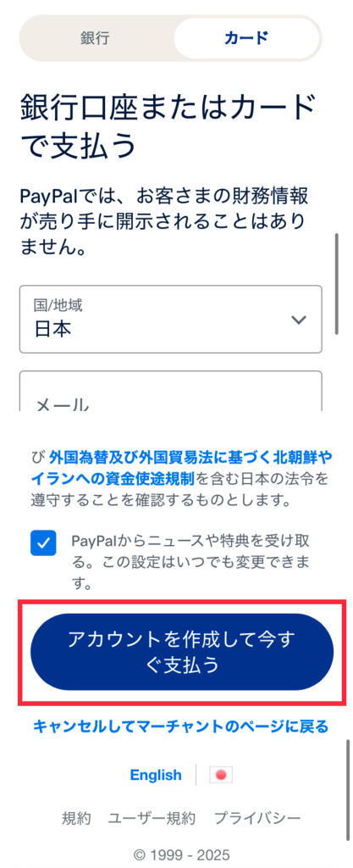Click the Japan flag icon
The height and width of the screenshot is (868, 353).
[221, 775]
